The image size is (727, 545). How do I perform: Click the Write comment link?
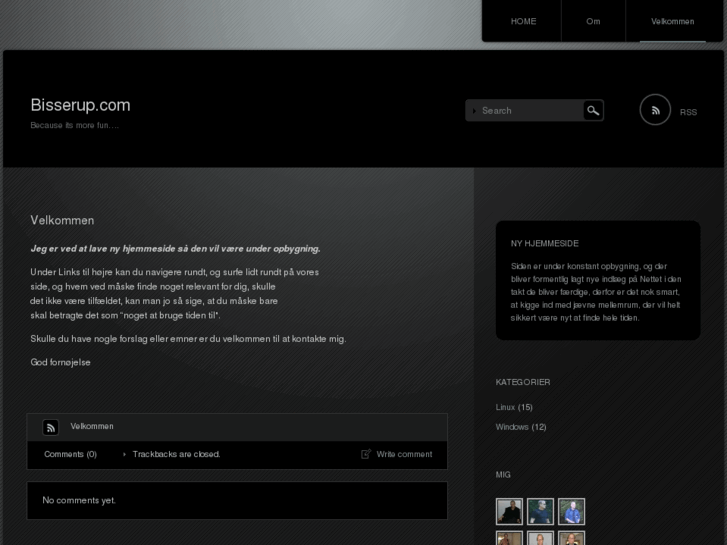(x=404, y=454)
